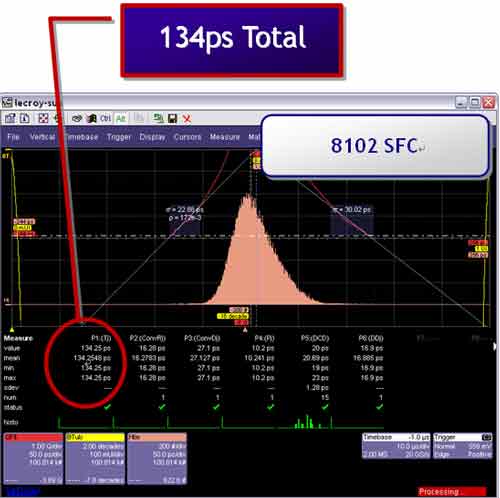Click the P1 mean 134.2548 ps
Image resolution: width=500 pixels, height=498 pixels.
tap(92, 358)
